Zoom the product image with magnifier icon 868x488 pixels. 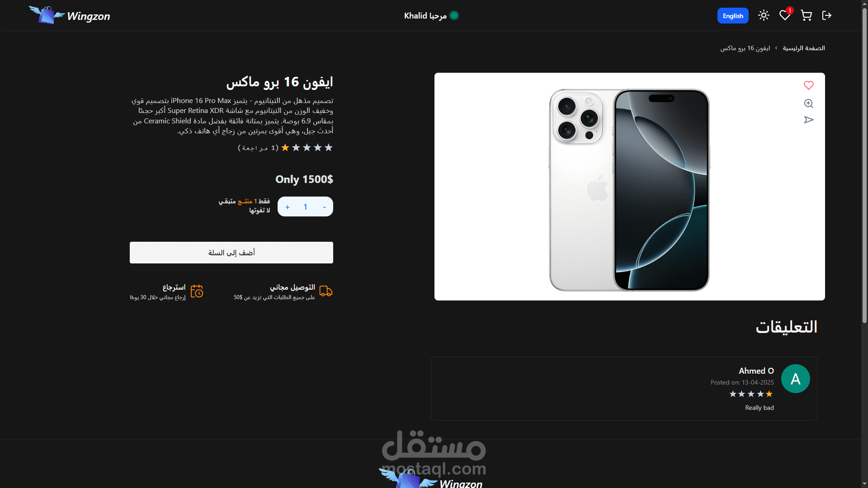click(x=809, y=103)
